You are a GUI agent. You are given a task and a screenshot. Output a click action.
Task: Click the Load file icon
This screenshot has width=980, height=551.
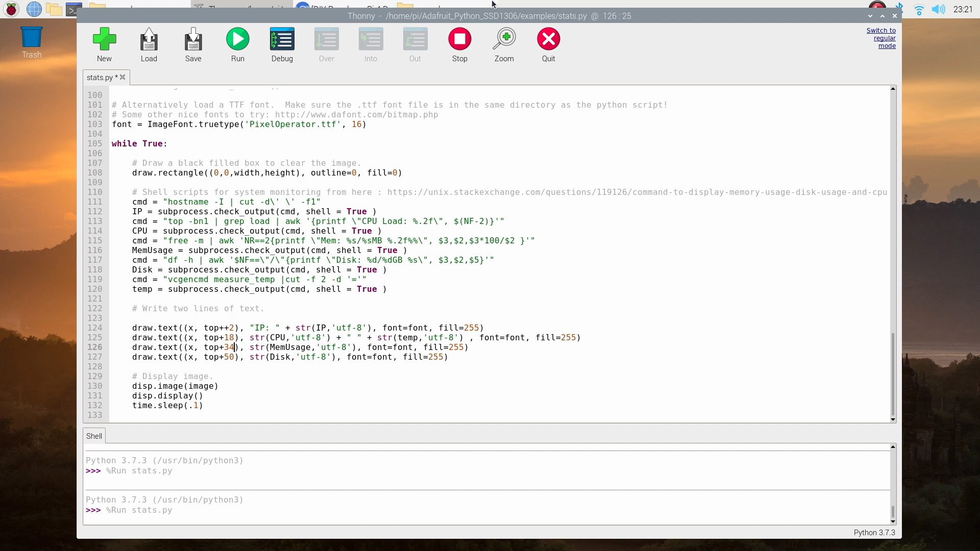[149, 40]
